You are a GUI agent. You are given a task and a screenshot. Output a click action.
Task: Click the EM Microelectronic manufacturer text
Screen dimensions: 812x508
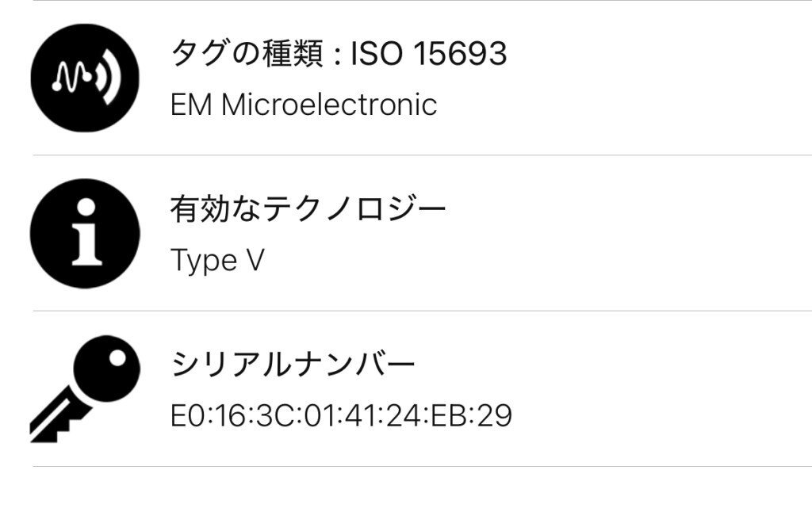coord(304,105)
